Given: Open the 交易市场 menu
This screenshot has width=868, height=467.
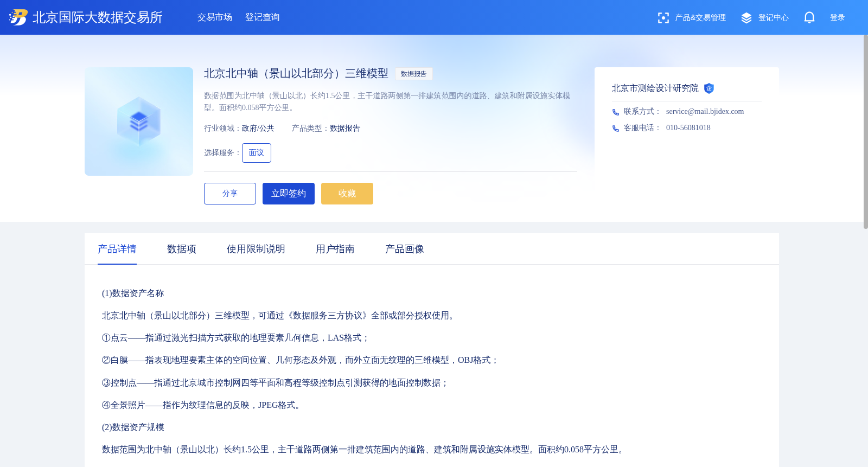Looking at the screenshot, I should pyautogui.click(x=215, y=17).
